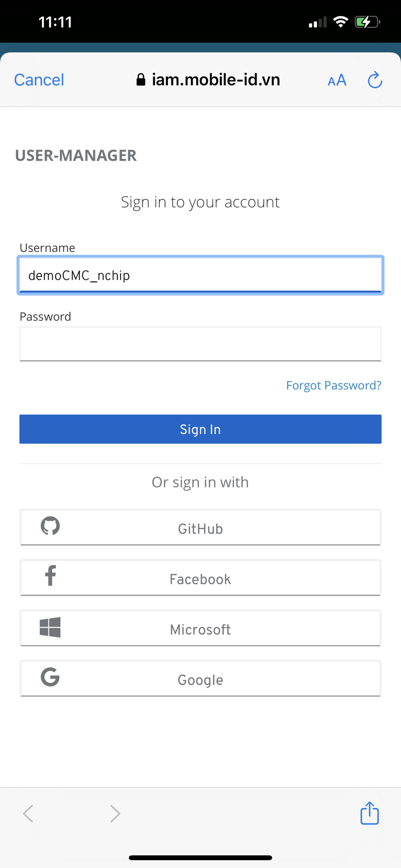401x868 pixels.
Task: Tap the battery indicator in status bar
Action: 367,22
